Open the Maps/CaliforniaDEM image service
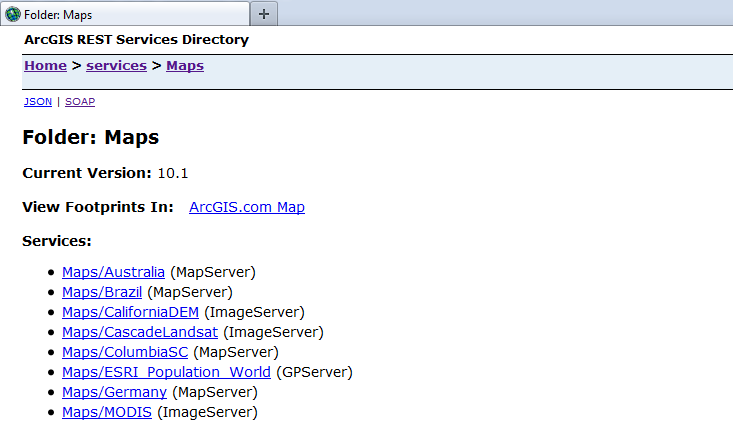The height and width of the screenshot is (422, 733). [130, 312]
